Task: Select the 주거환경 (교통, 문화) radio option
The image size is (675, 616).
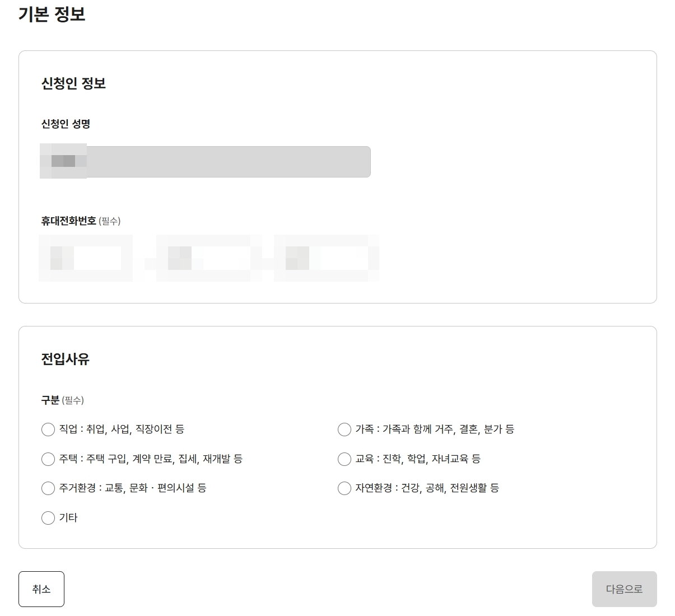Action: coord(48,488)
